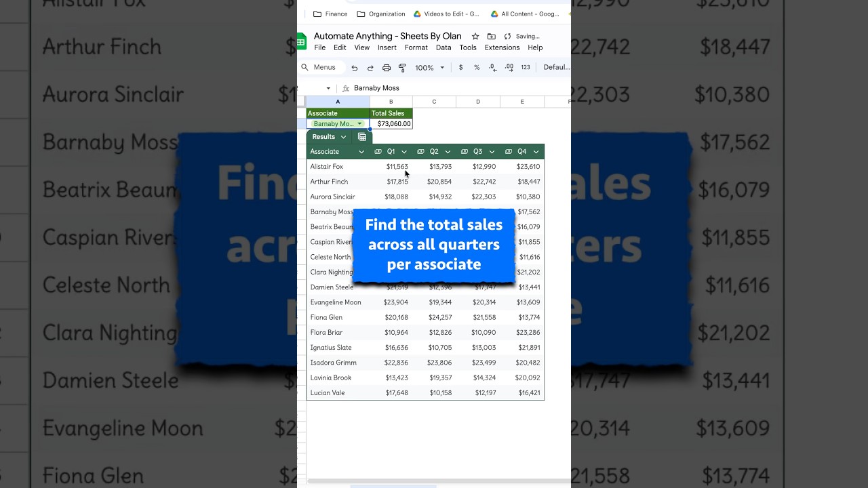Click the magnifier icon in Menus search
This screenshot has width=868, height=488.
(x=305, y=67)
